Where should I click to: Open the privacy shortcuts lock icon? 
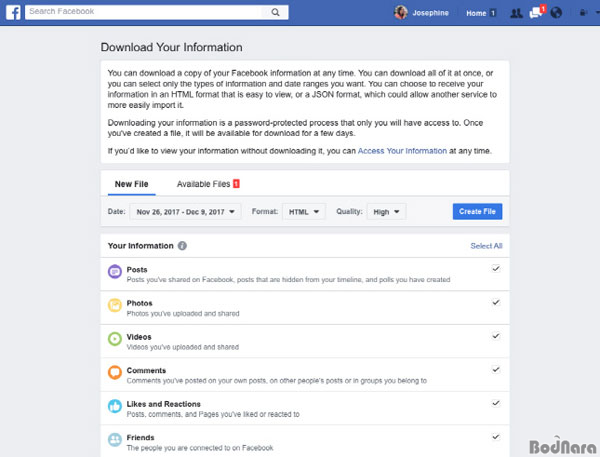583,13
